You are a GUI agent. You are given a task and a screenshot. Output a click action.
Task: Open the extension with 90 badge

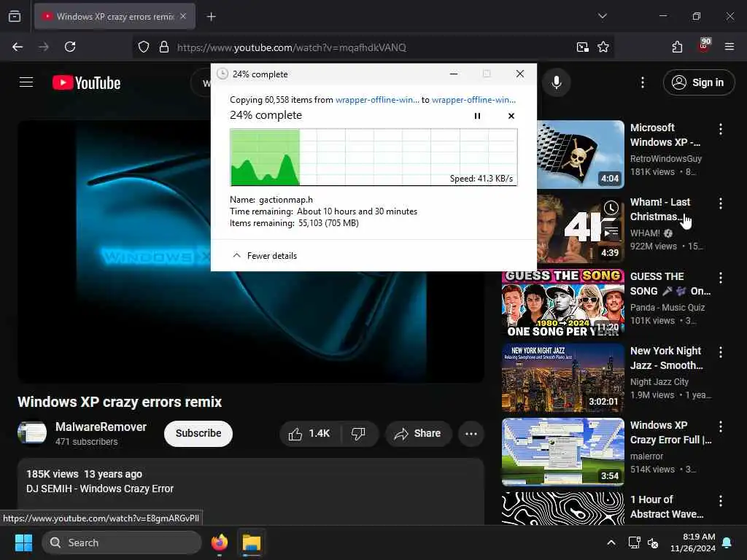tap(703, 46)
